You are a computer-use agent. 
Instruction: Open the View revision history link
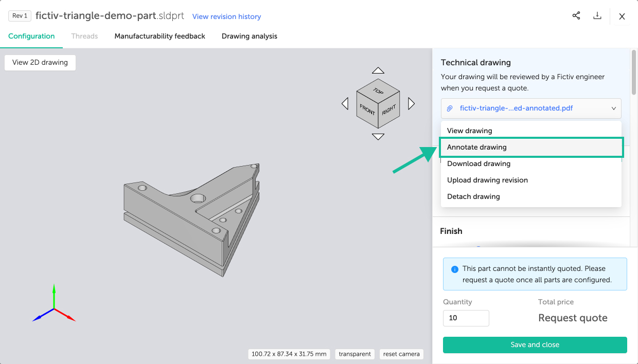(226, 16)
